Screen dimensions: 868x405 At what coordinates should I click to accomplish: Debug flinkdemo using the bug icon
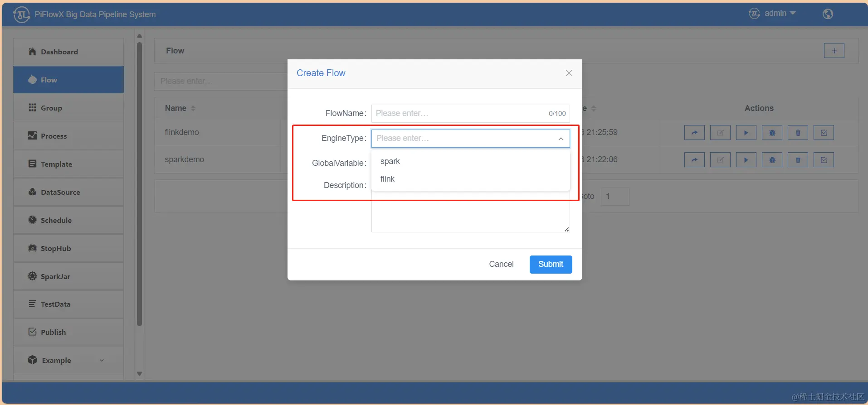pyautogui.click(x=772, y=133)
